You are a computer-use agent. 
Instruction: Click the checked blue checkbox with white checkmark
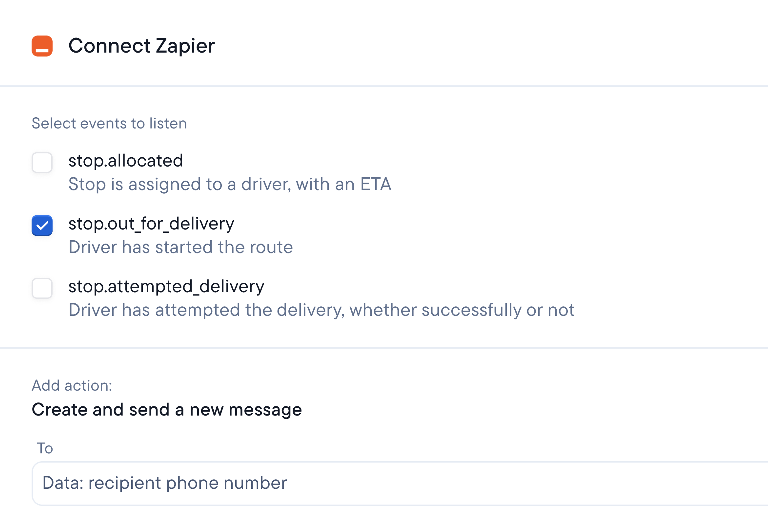pos(42,226)
